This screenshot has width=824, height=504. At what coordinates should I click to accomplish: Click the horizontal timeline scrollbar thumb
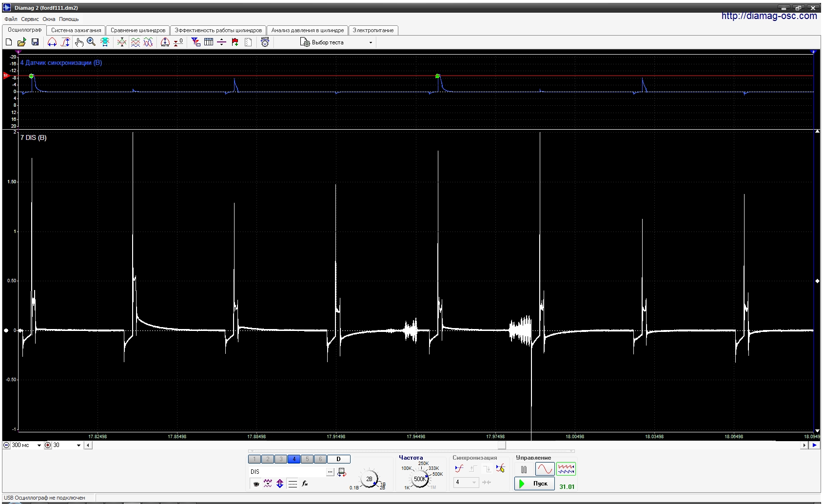502,445
